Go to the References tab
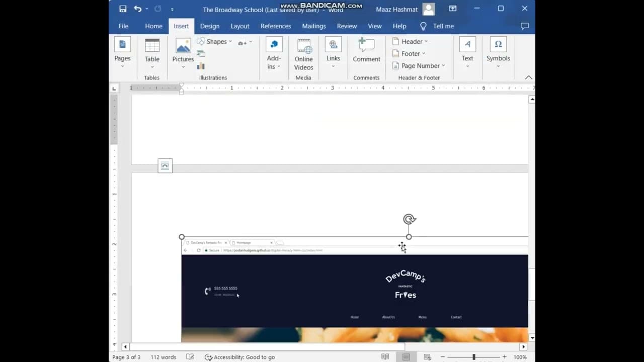Viewport: 644px width, 362px height. pyautogui.click(x=276, y=26)
